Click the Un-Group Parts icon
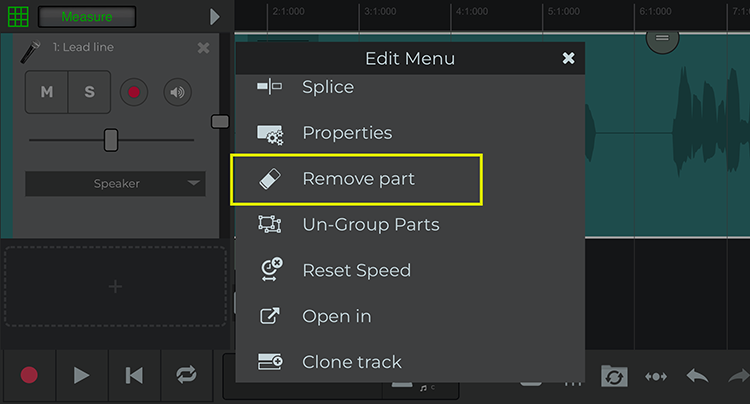The image size is (750, 404). (x=270, y=224)
